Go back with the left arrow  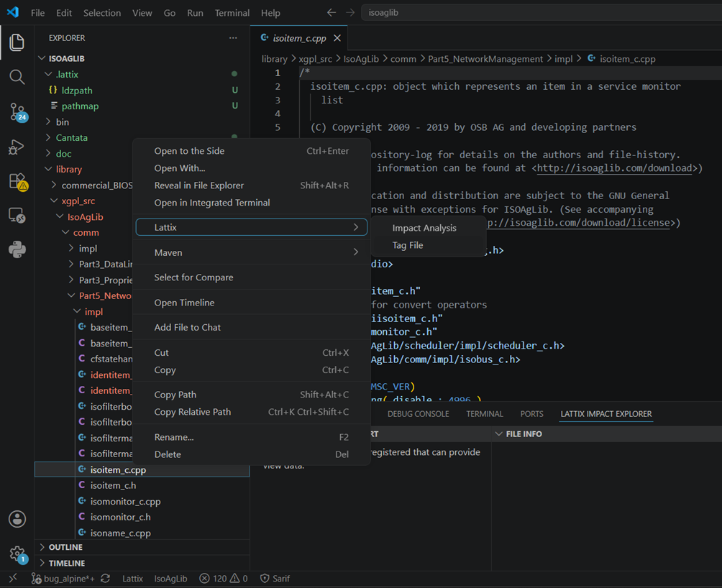pyautogui.click(x=331, y=12)
